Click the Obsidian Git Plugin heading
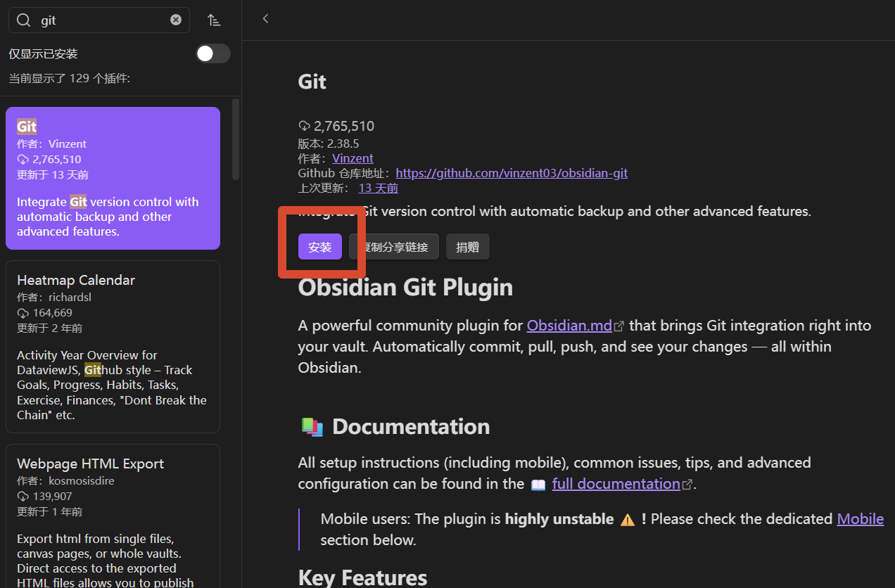Image resolution: width=895 pixels, height=588 pixels. 405,287
